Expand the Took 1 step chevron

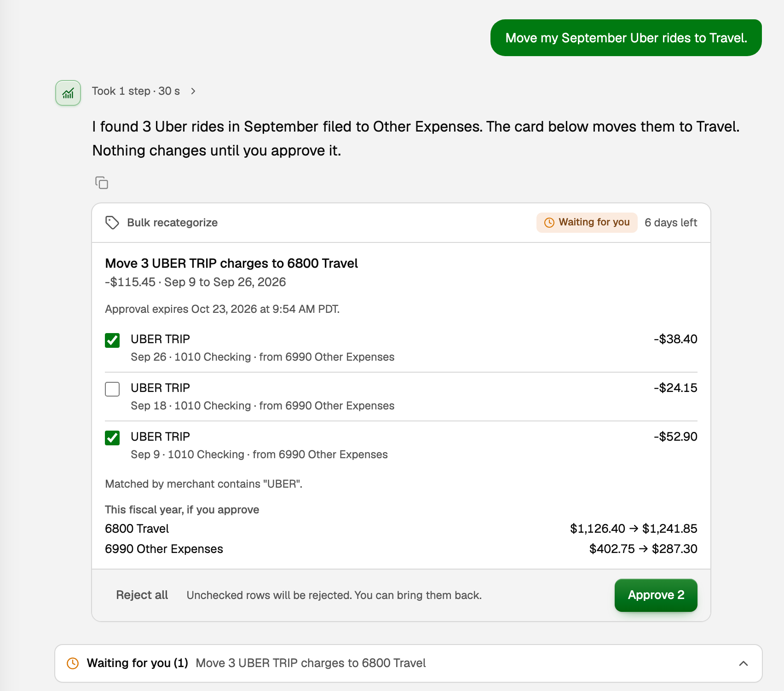(x=193, y=91)
